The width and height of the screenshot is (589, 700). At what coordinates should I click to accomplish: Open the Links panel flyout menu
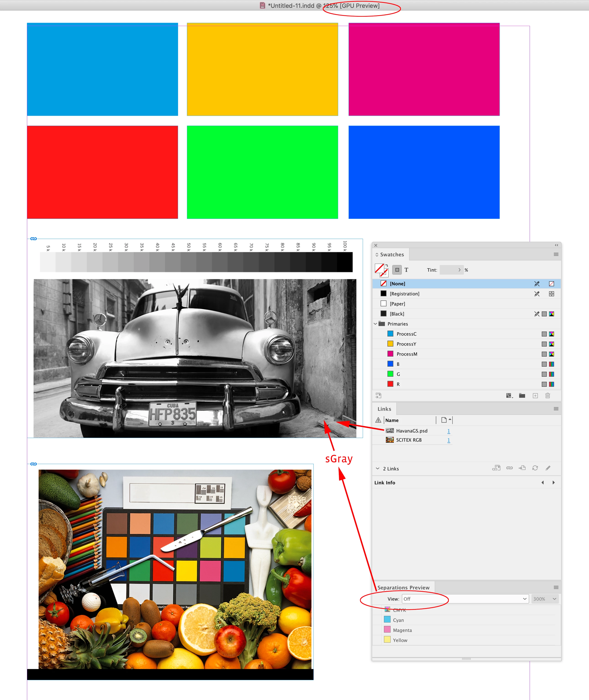pyautogui.click(x=556, y=409)
